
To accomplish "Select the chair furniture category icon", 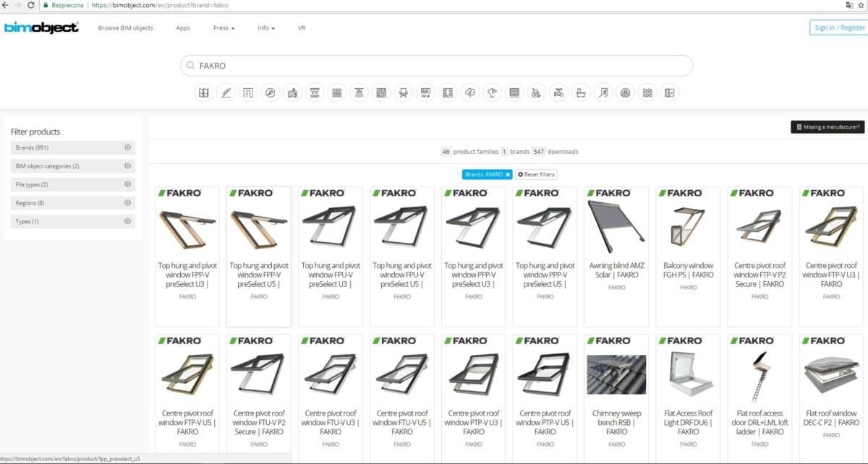I will point(404,93).
